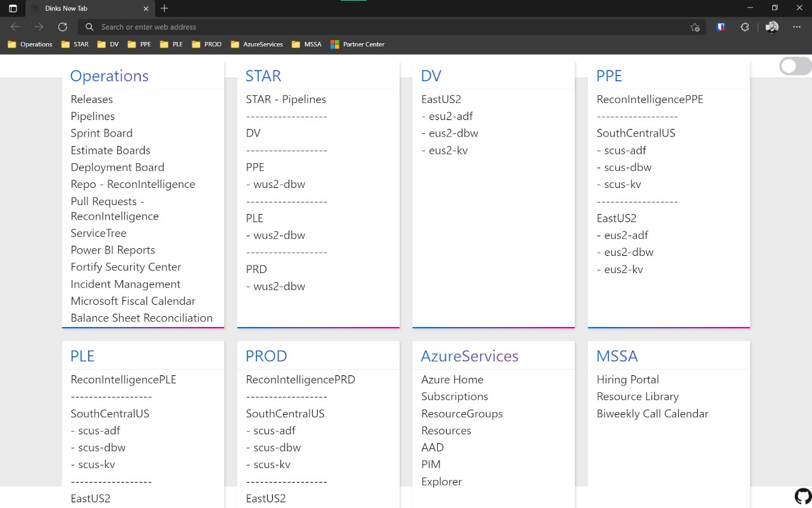The width and height of the screenshot is (812, 508).
Task: Select the Dinks New Tab tab
Action: pos(89,8)
